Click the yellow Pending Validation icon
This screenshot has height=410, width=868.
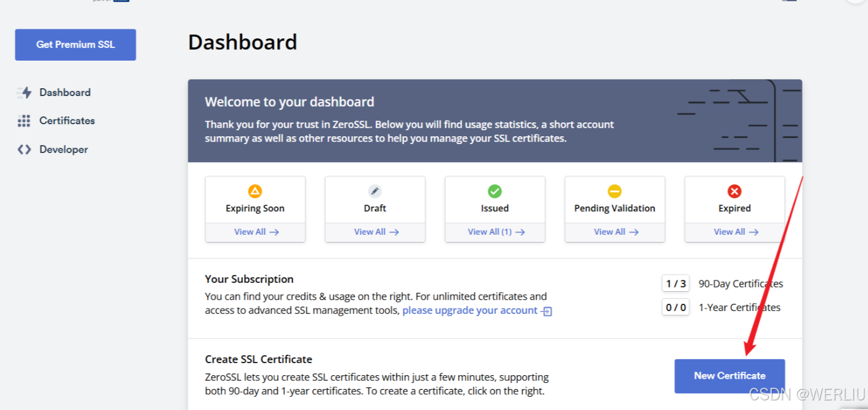click(x=615, y=191)
